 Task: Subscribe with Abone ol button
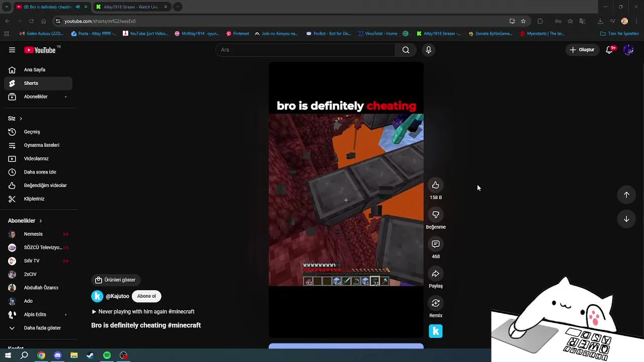[x=146, y=296]
